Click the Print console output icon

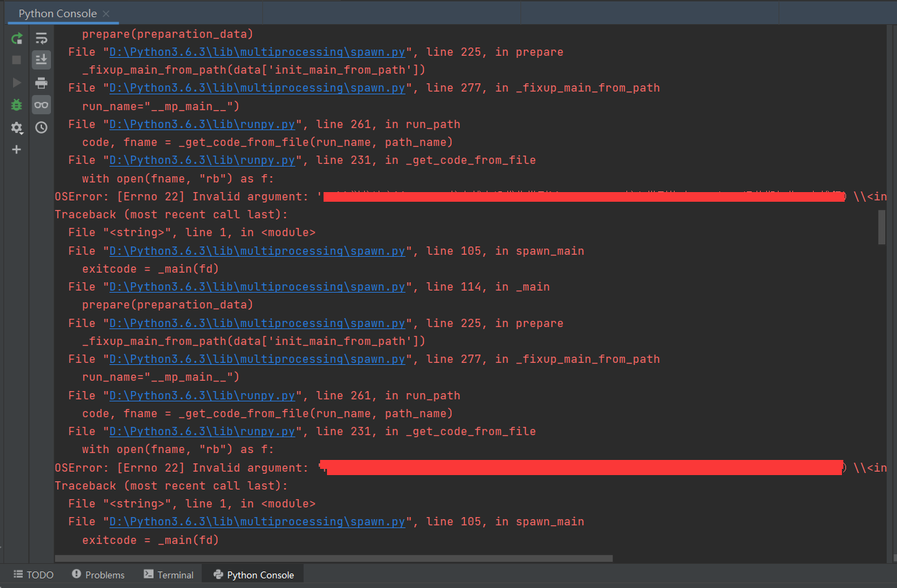[41, 83]
